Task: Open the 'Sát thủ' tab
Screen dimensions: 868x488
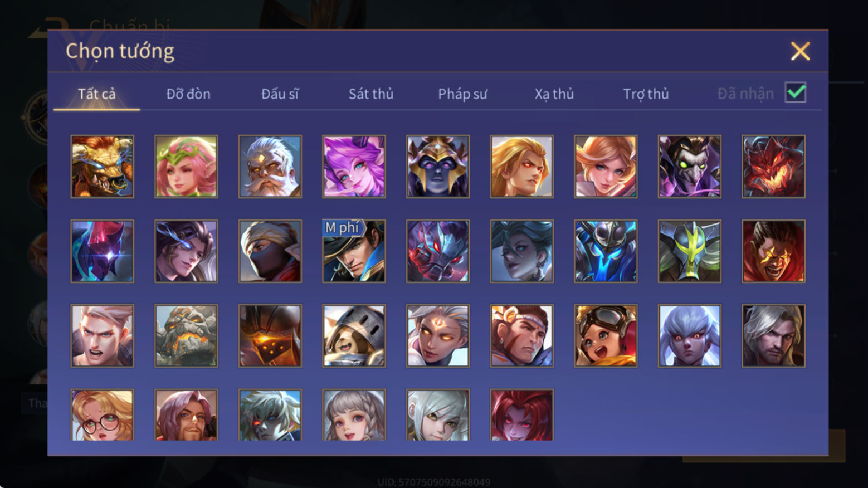Action: (x=371, y=94)
